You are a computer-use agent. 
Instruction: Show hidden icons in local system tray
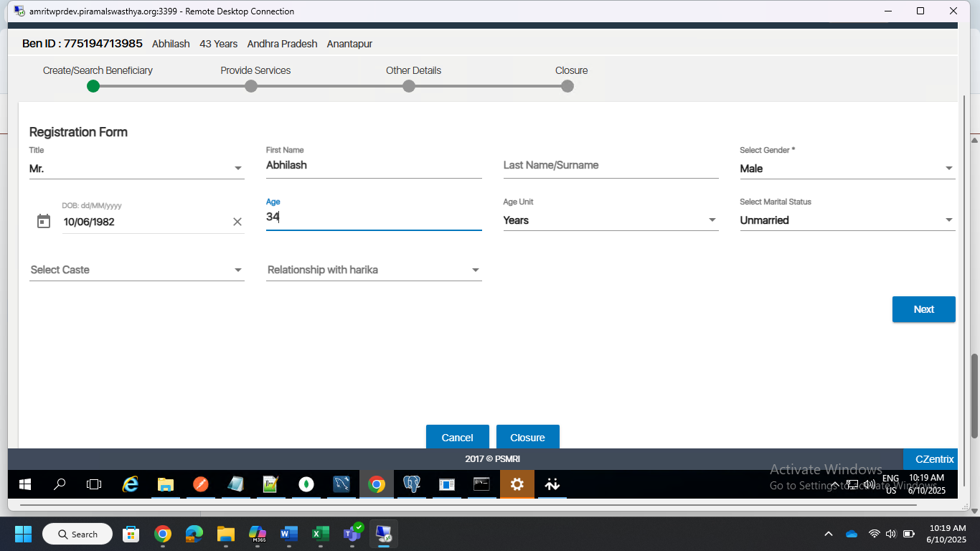(x=829, y=534)
